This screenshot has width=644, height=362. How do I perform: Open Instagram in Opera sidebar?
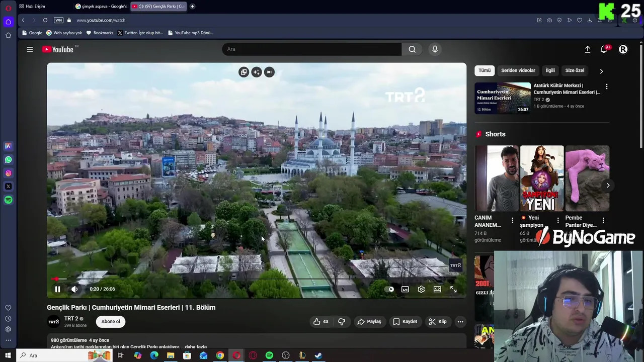pos(8,173)
